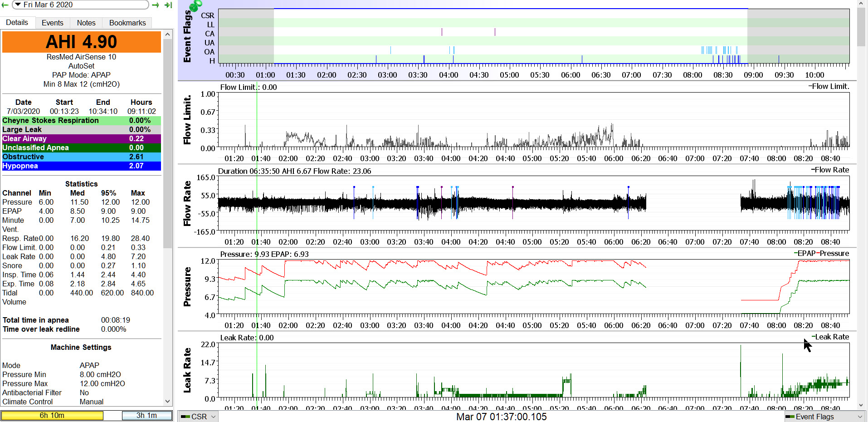
Task: Go to the next day arrow
Action: pyautogui.click(x=156, y=5)
